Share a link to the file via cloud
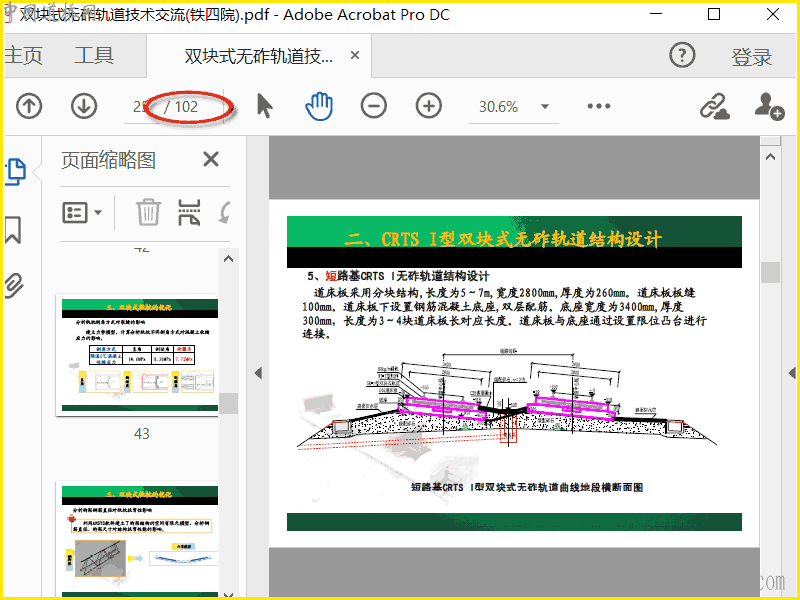 point(714,106)
